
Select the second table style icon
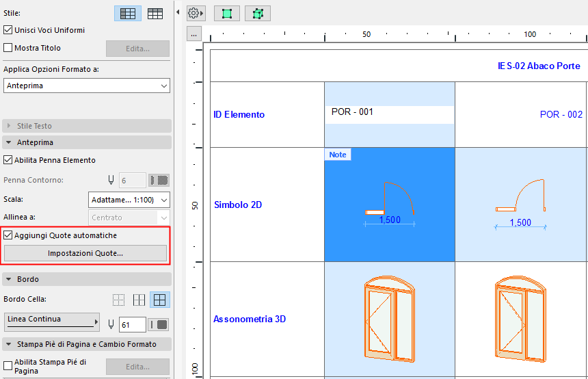[155, 14]
